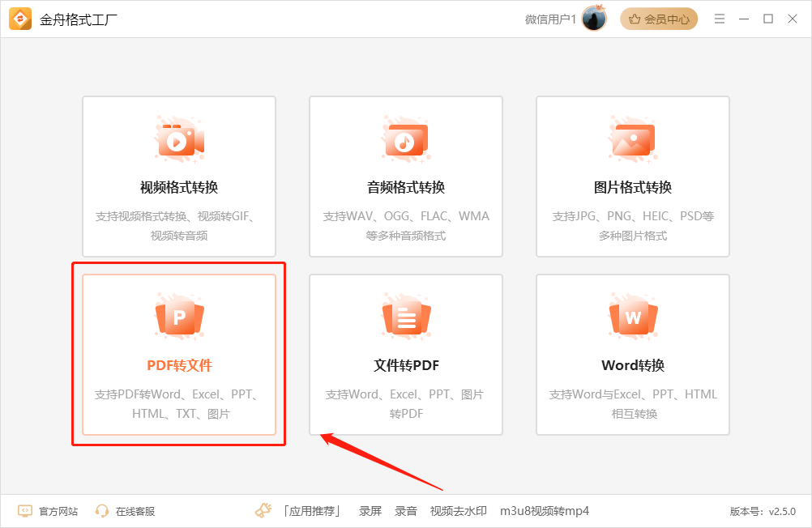Click the 「应用推荐」 label

(312, 511)
